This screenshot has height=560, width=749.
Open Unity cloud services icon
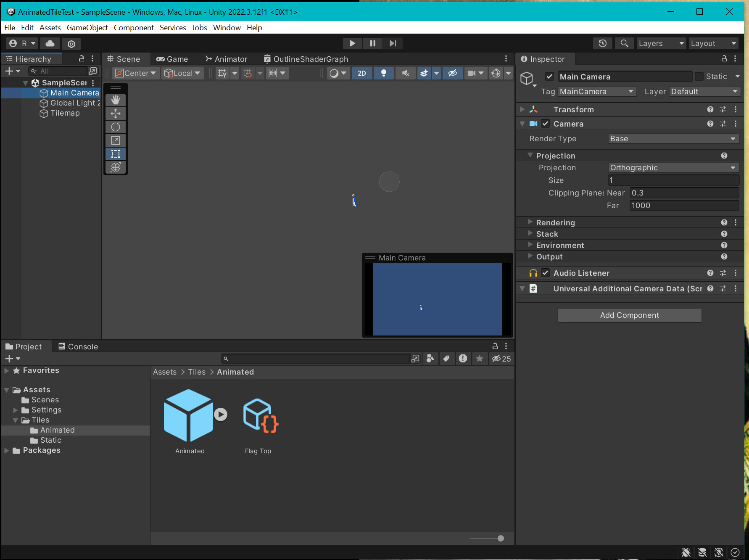coord(50,43)
